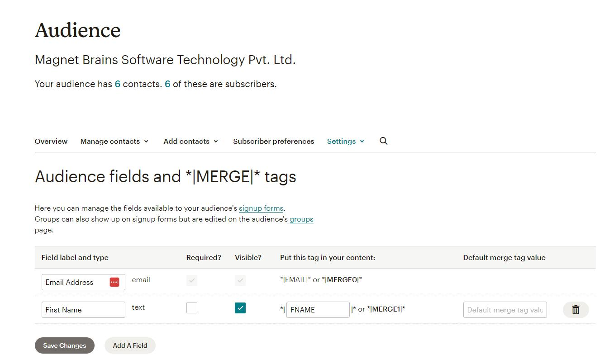Image resolution: width=609 pixels, height=364 pixels.
Task: Click 'Default merge tag value' column header
Action: coord(504,258)
